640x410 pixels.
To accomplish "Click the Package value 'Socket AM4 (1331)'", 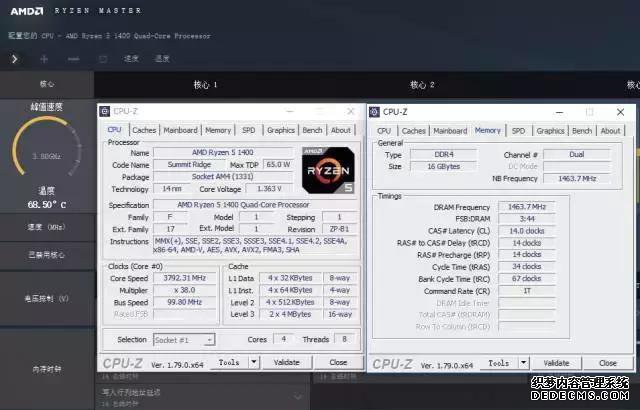I will (223, 177).
